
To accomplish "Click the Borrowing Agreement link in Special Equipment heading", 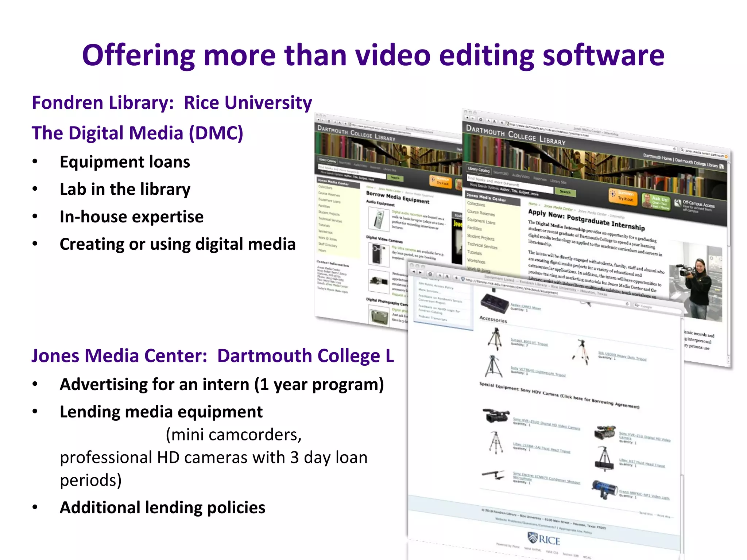I will coord(600,401).
